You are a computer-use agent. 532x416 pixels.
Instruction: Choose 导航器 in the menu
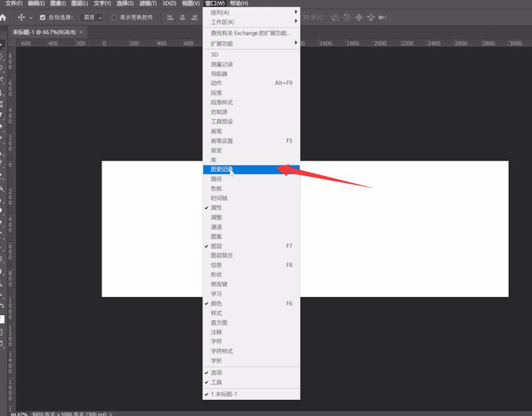(x=251, y=74)
